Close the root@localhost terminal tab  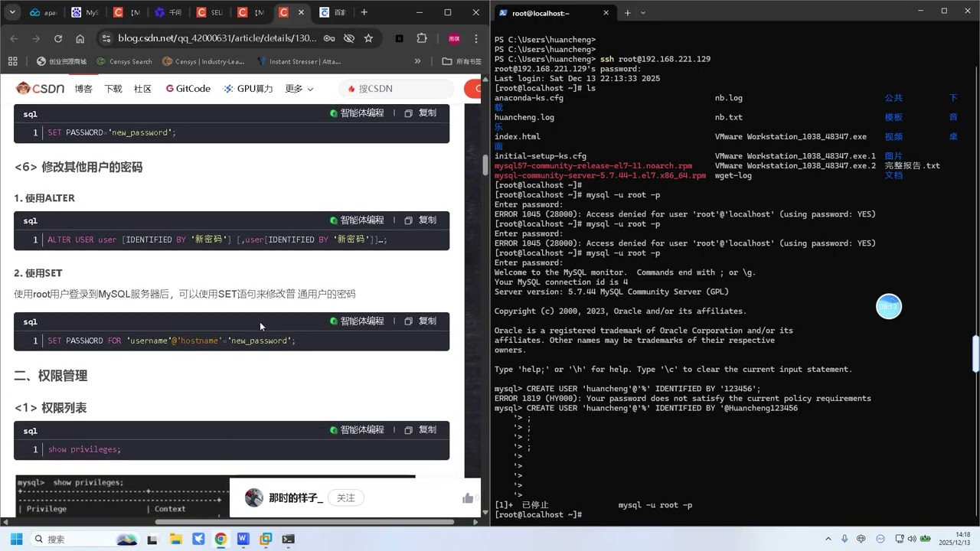click(606, 12)
